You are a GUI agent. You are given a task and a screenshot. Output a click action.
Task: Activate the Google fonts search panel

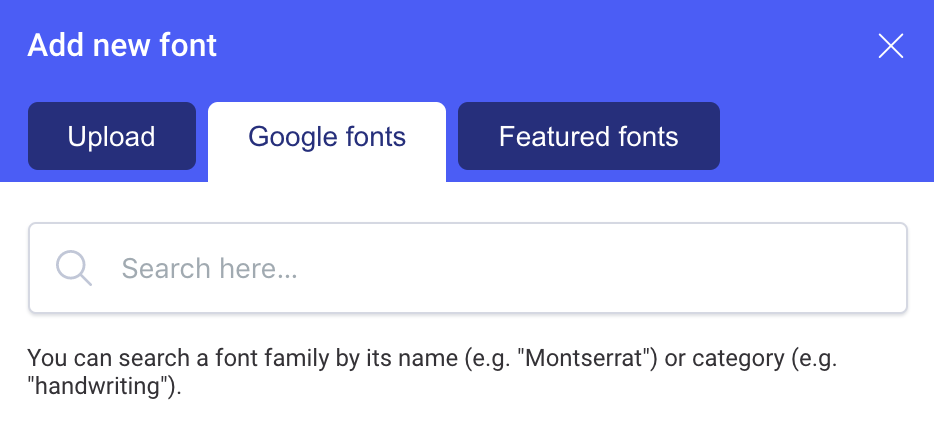(x=327, y=137)
